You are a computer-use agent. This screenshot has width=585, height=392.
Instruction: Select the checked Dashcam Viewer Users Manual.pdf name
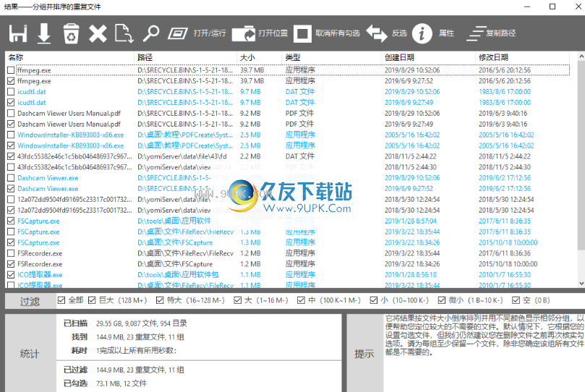[x=69, y=124]
